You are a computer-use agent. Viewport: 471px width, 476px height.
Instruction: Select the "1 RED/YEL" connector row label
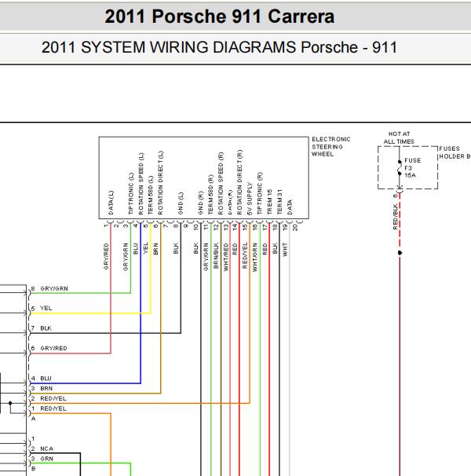(49, 408)
